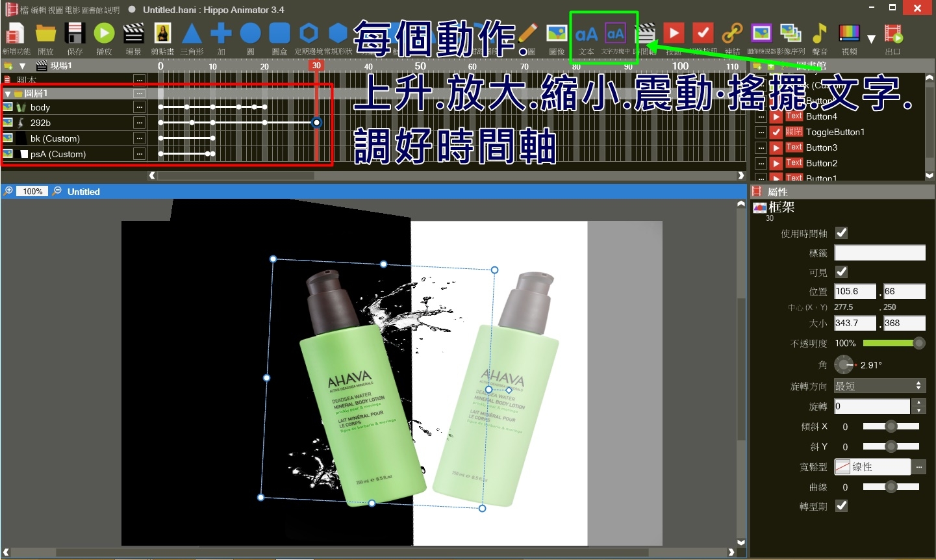Image resolution: width=936 pixels, height=560 pixels.
Task: Open the 電影 movie menu
Action: (73, 10)
